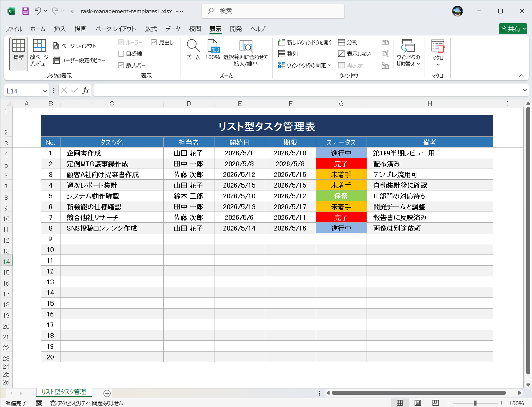Click the user account avatar
This screenshot has height=407, width=532.
coord(458,11)
